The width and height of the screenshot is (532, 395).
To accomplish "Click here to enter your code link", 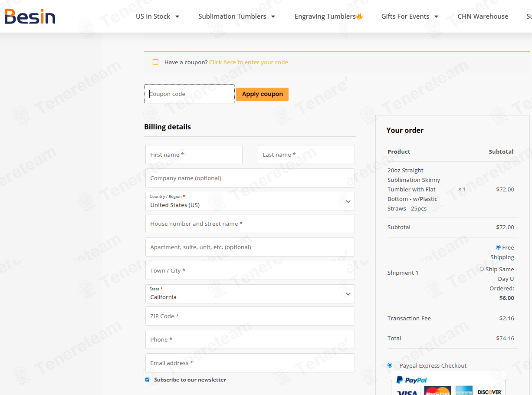I will click(249, 62).
